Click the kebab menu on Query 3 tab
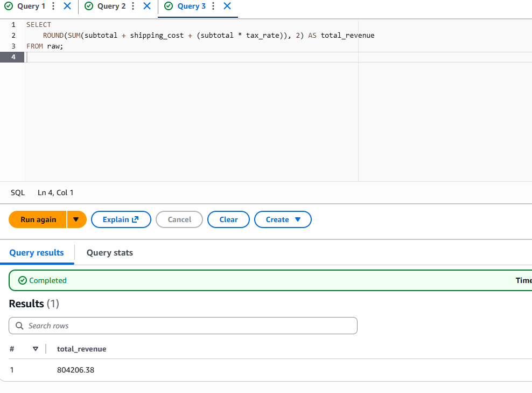This screenshot has width=532, height=393. (213, 6)
